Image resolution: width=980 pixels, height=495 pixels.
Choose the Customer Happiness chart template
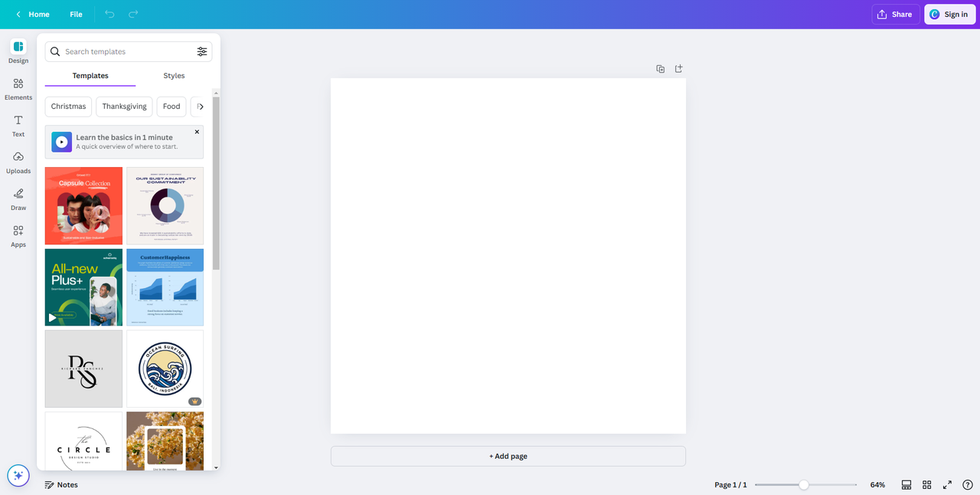pyautogui.click(x=165, y=287)
